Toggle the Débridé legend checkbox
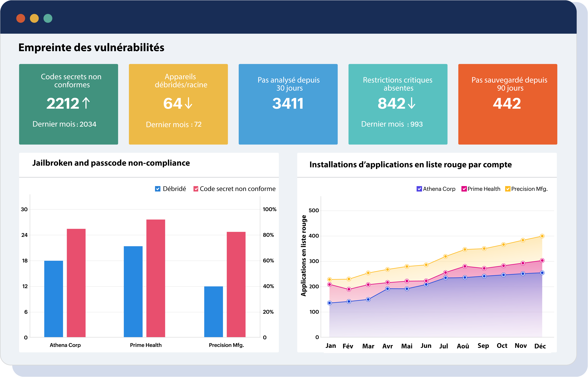The width and height of the screenshot is (588, 377). [x=158, y=189]
